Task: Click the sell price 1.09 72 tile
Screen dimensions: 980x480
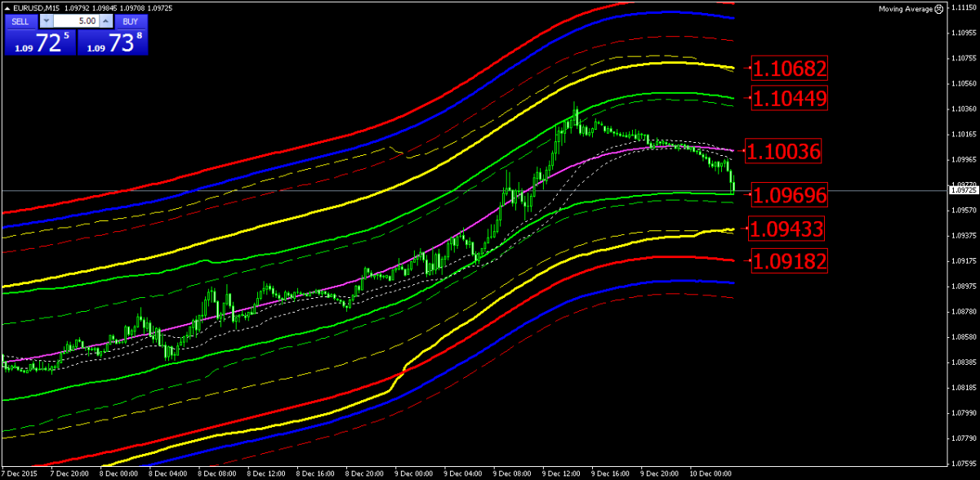Action: click(x=39, y=43)
